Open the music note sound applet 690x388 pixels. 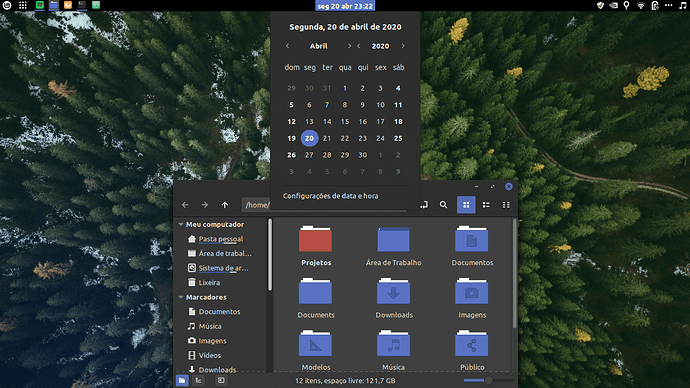[x=683, y=5]
